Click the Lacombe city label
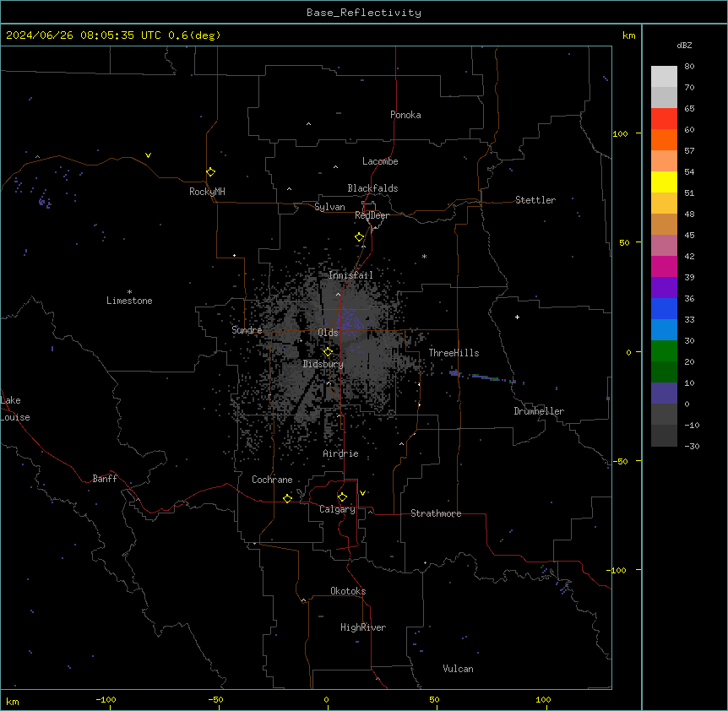The height and width of the screenshot is (711, 728). pyautogui.click(x=380, y=161)
